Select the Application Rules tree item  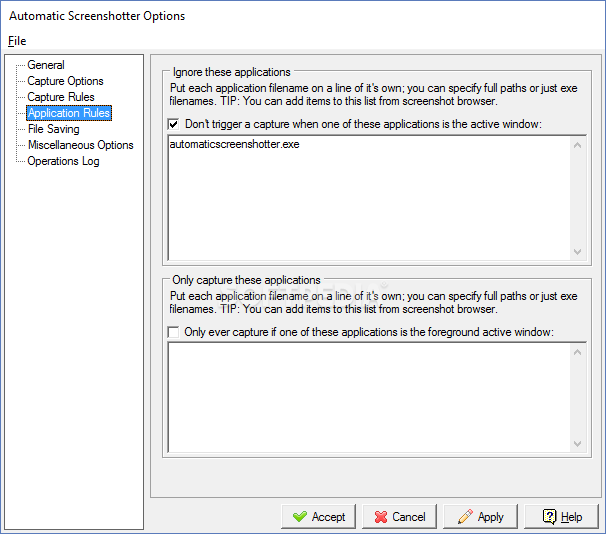(69, 113)
